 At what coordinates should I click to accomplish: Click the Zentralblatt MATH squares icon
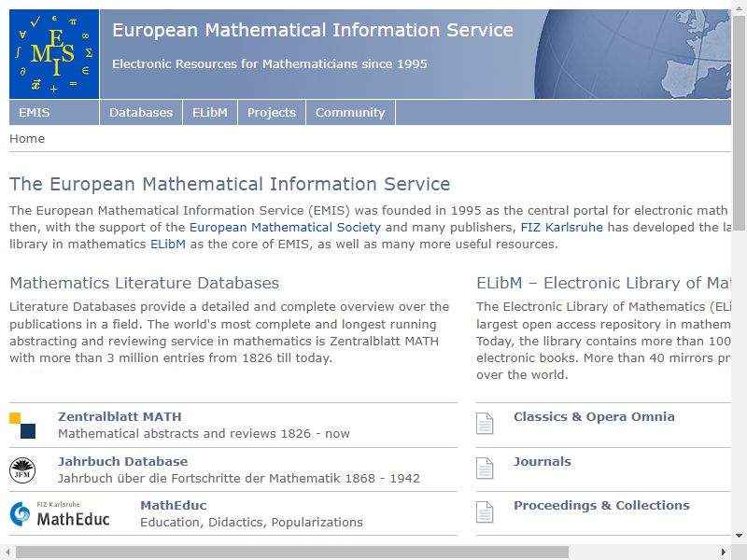coord(22,426)
